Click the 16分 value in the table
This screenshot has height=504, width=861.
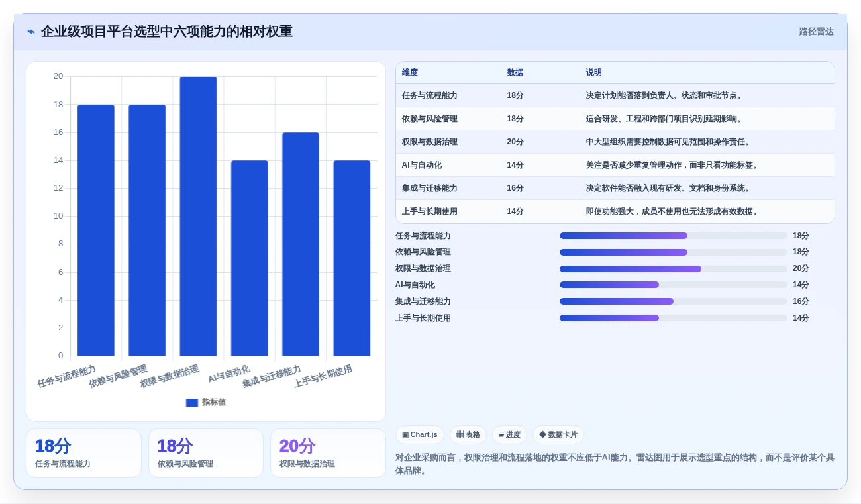(x=515, y=188)
